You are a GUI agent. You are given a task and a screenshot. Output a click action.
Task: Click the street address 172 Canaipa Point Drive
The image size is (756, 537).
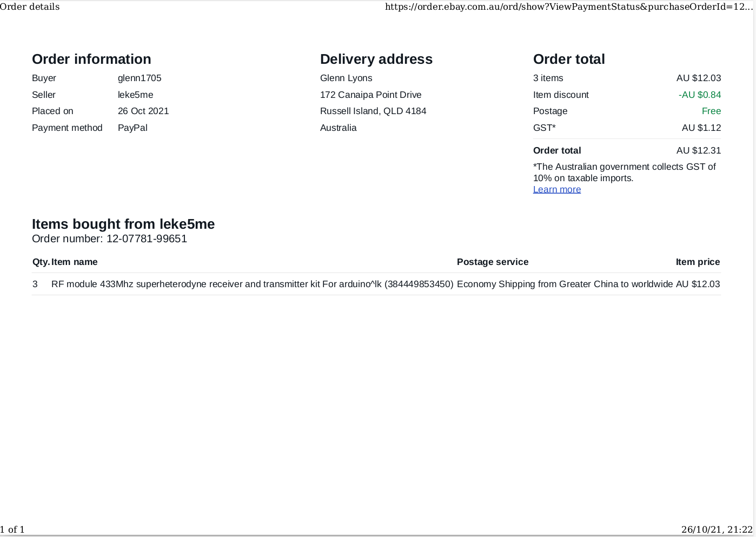(x=370, y=95)
